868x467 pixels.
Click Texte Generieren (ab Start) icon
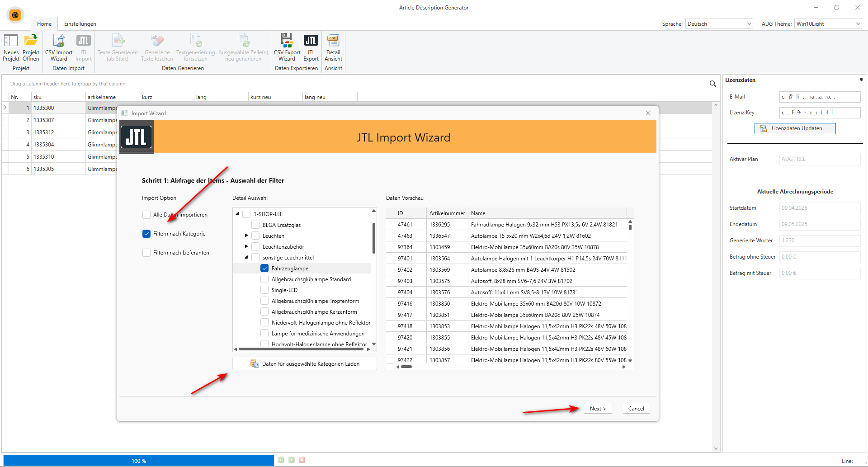(x=118, y=41)
